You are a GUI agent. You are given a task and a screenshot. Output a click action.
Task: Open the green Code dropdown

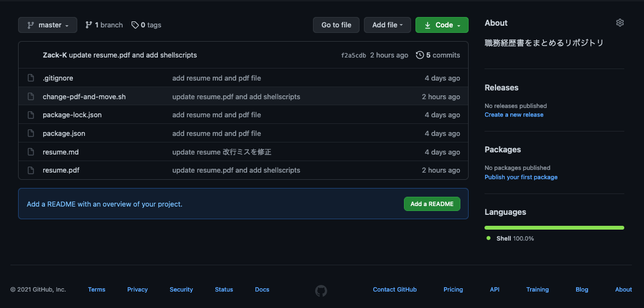(442, 25)
